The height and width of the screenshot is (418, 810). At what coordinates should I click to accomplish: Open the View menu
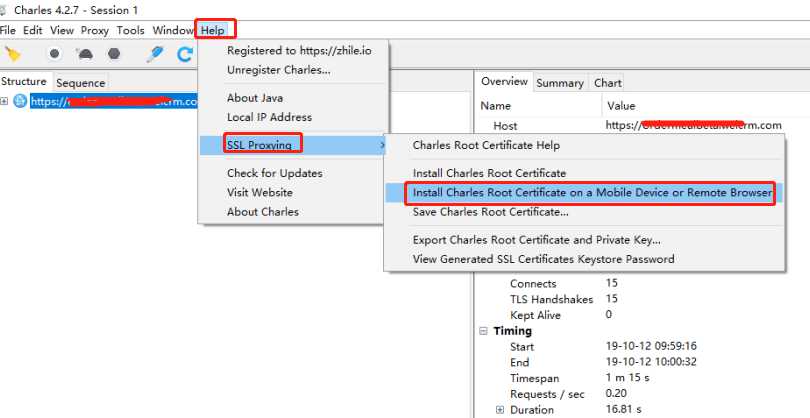(x=62, y=30)
